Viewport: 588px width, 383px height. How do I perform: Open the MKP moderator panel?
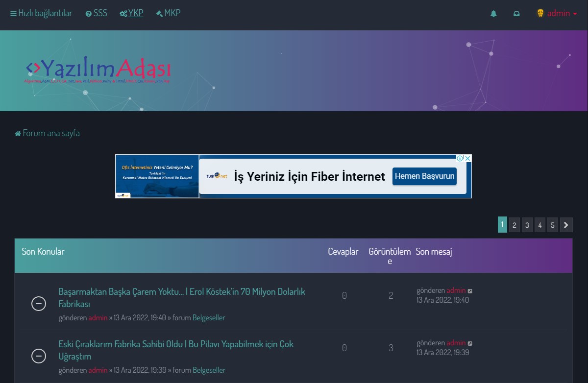pos(168,13)
